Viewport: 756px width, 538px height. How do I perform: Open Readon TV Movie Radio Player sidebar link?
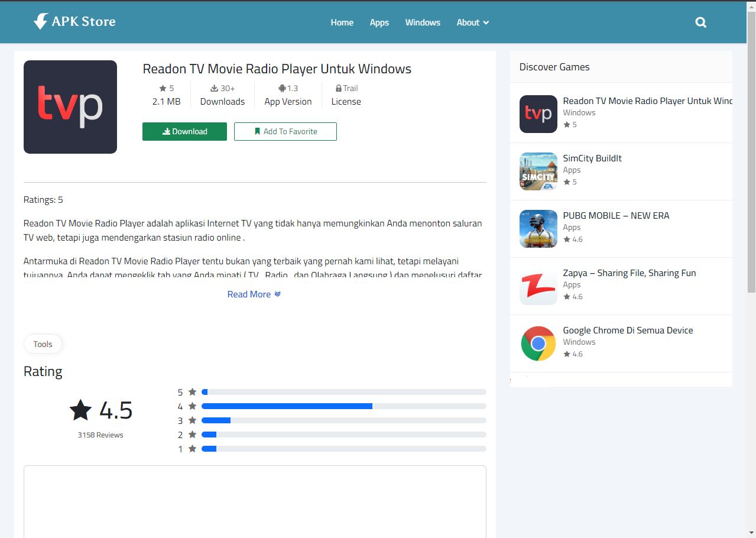click(648, 101)
